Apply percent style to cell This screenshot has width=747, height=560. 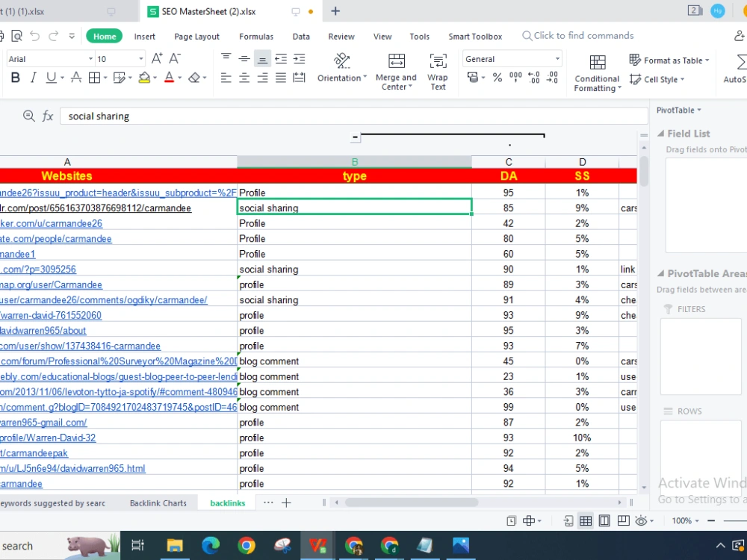pyautogui.click(x=498, y=78)
